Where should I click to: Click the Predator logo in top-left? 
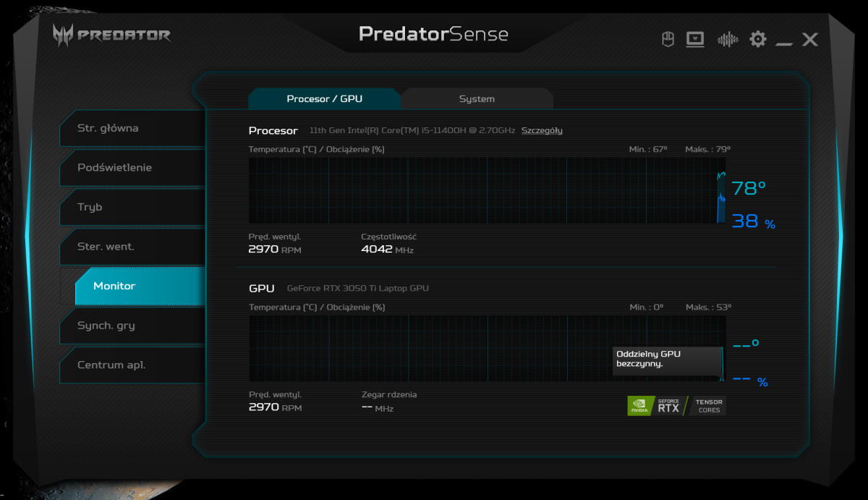click(x=111, y=35)
